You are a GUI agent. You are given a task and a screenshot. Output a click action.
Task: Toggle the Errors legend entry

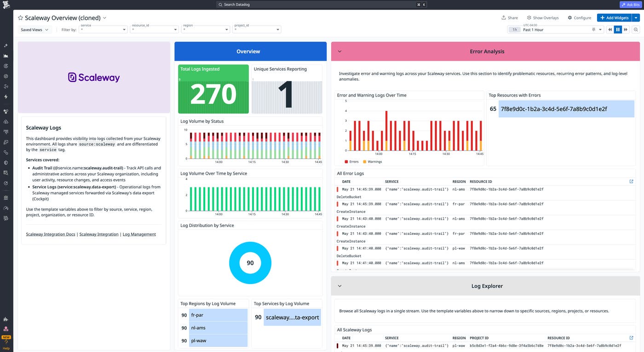[x=351, y=162]
